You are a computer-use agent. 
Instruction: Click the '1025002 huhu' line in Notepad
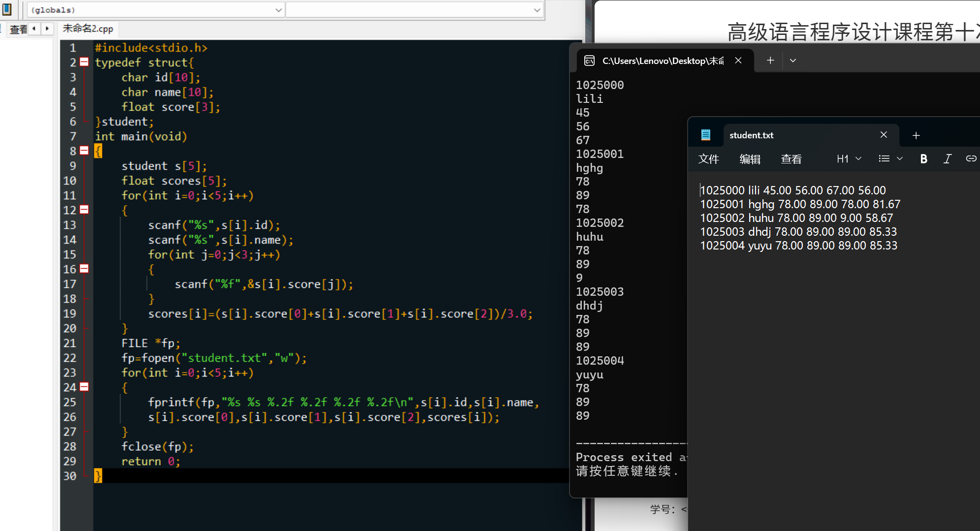point(796,218)
